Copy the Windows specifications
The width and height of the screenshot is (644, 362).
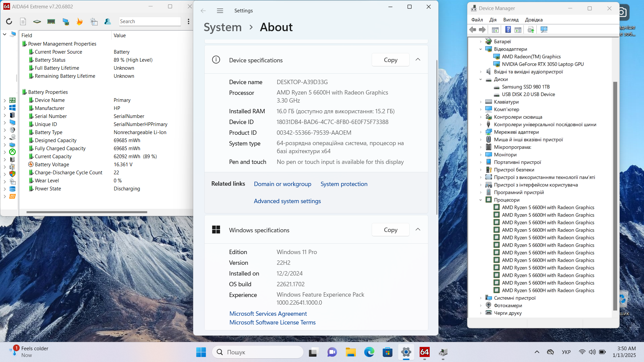click(390, 230)
